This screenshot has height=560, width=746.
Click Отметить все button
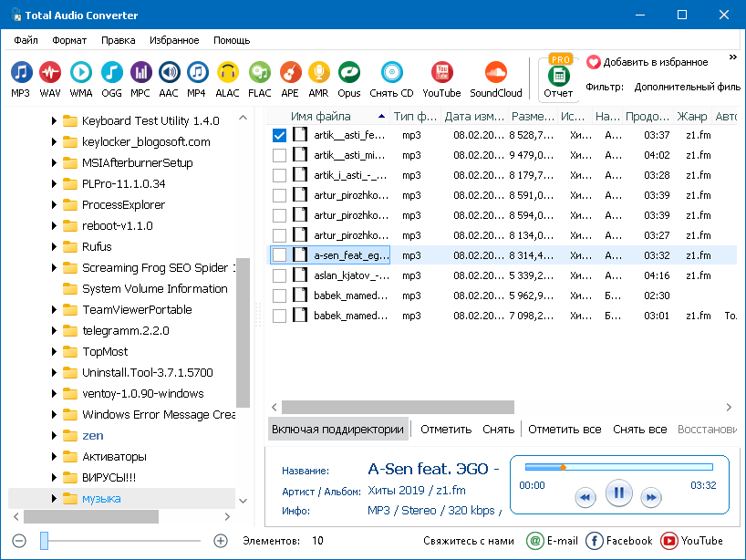pyautogui.click(x=565, y=430)
